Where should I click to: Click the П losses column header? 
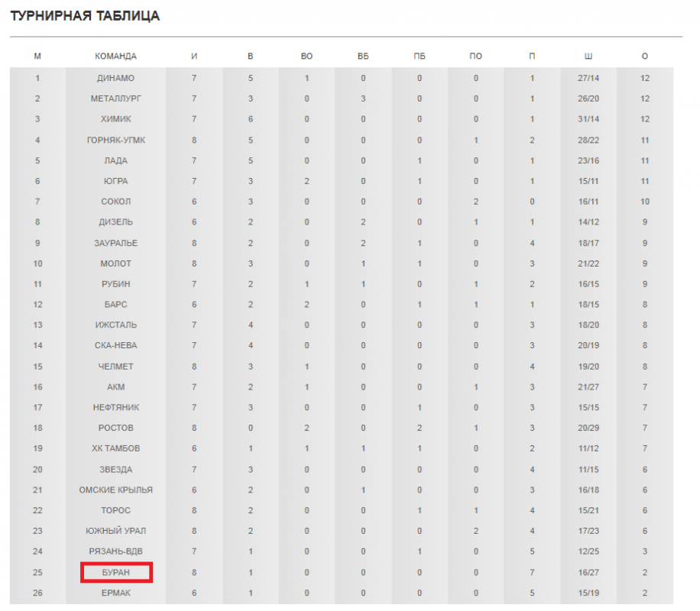coord(532,57)
